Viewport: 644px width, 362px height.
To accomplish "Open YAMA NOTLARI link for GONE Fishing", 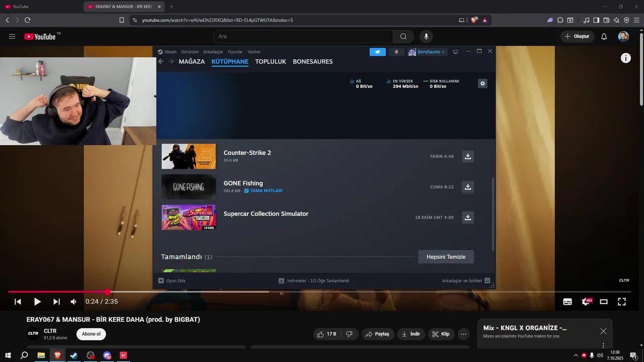I will tap(263, 191).
